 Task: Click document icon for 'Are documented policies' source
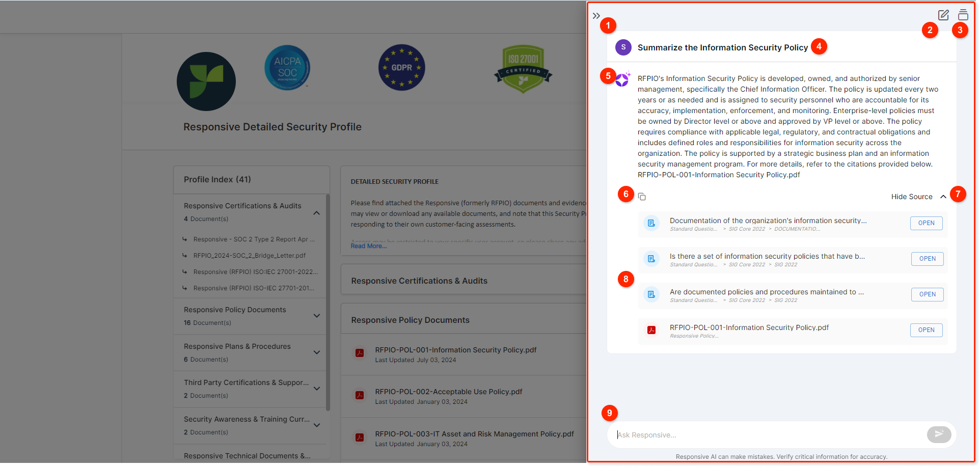pyautogui.click(x=651, y=294)
